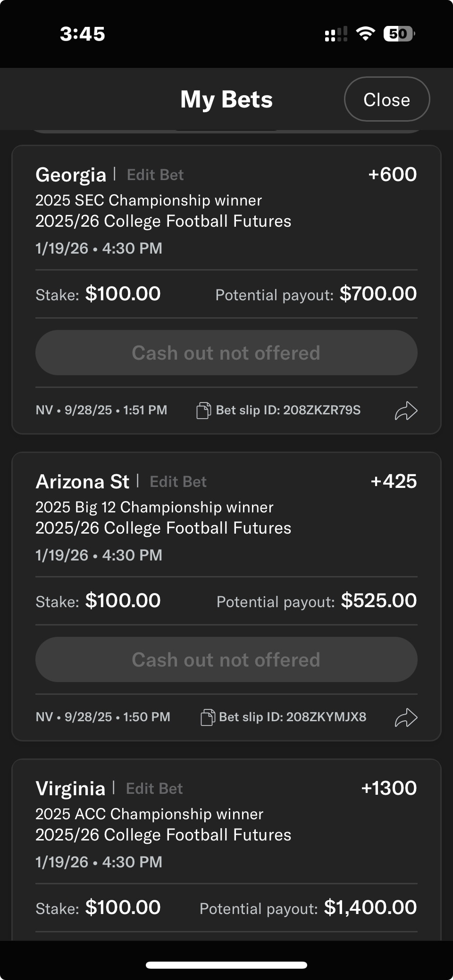This screenshot has height=980, width=453.
Task: Edit Bet for Virginia ACC wager
Action: [x=154, y=789]
